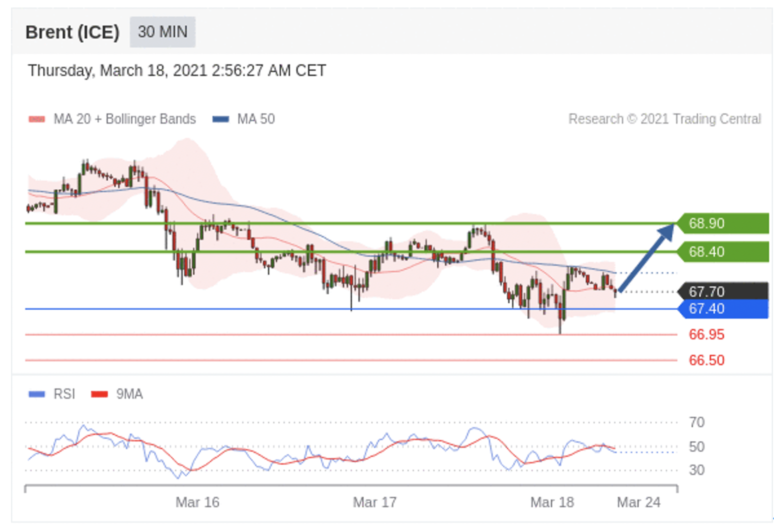Click the RSI legend label

(x=64, y=394)
